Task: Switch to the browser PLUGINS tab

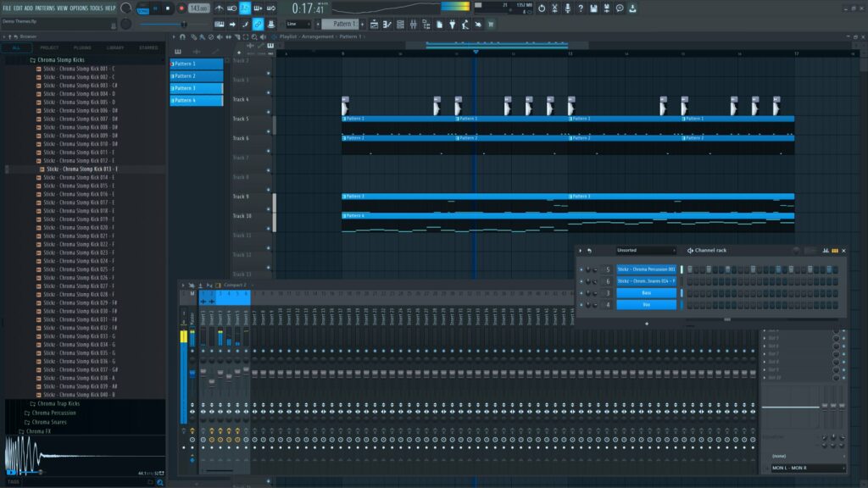Action: tap(82, 48)
